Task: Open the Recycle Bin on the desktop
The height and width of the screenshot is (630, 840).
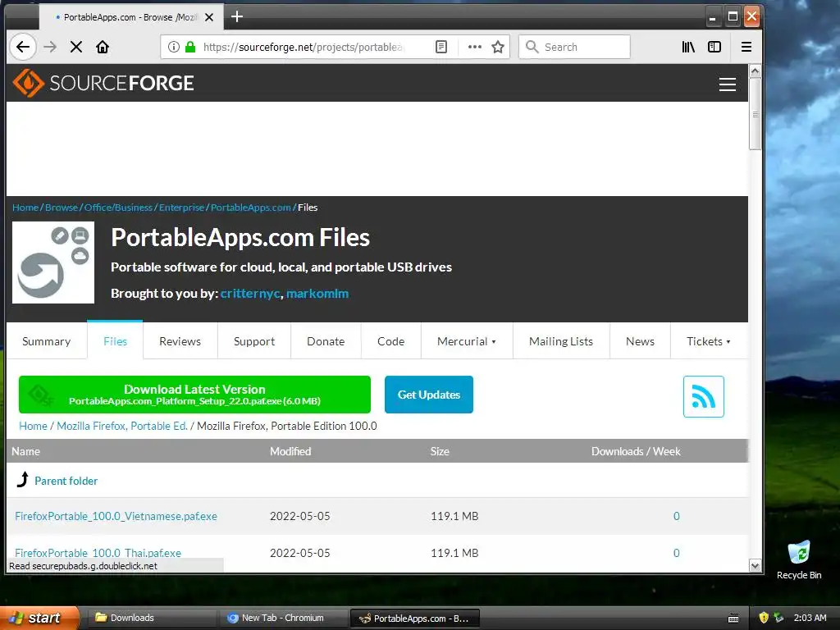Action: [x=799, y=560]
